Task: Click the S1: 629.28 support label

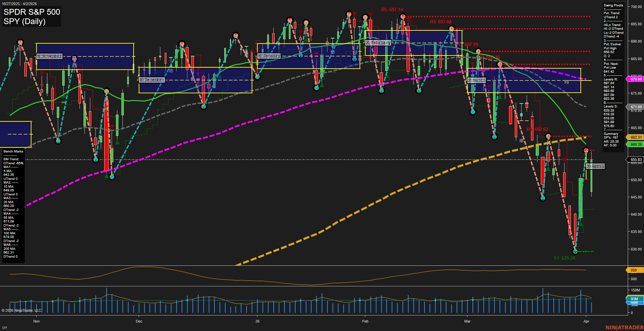Action: pos(564,258)
